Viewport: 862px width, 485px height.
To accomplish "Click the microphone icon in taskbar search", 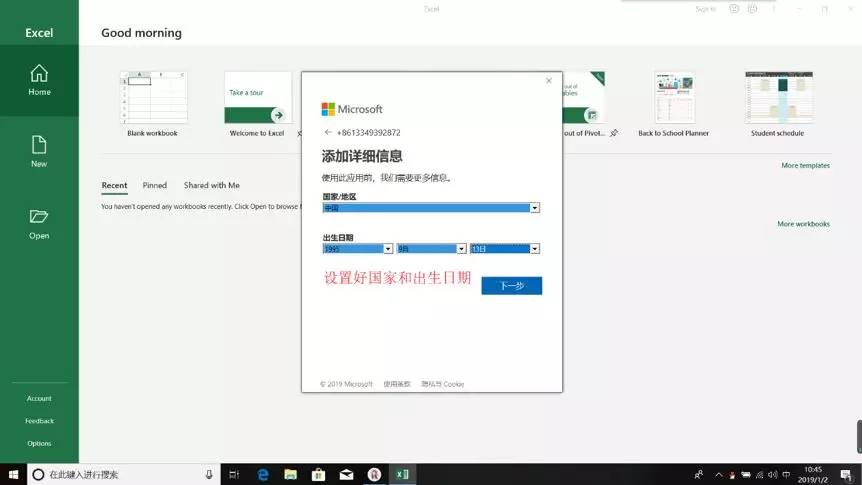I will 209,474.
